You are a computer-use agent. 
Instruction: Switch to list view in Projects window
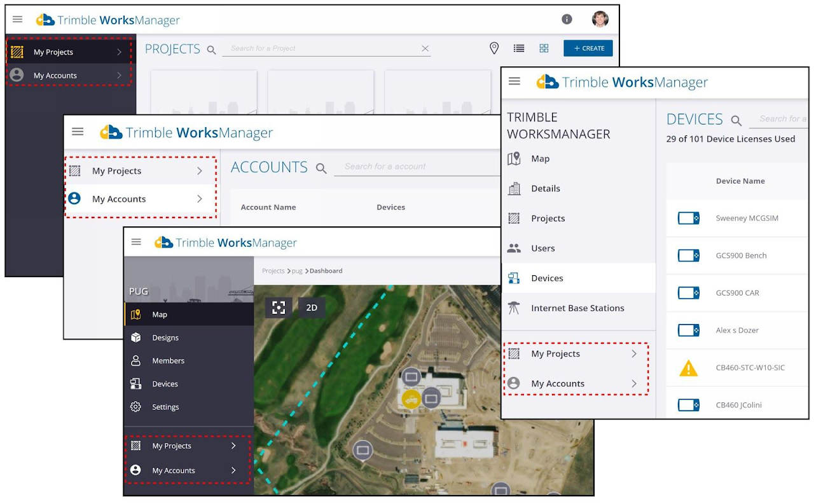[519, 48]
